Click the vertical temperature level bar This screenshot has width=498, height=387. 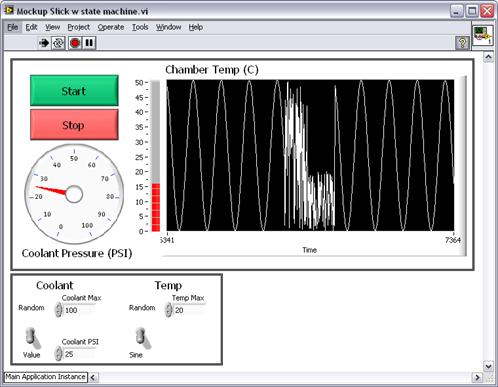click(x=156, y=157)
